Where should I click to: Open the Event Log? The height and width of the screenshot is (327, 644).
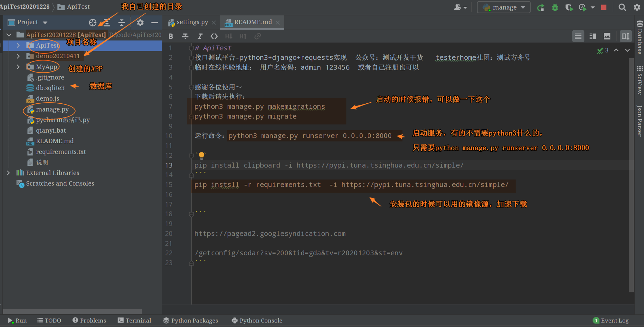[x=611, y=321]
